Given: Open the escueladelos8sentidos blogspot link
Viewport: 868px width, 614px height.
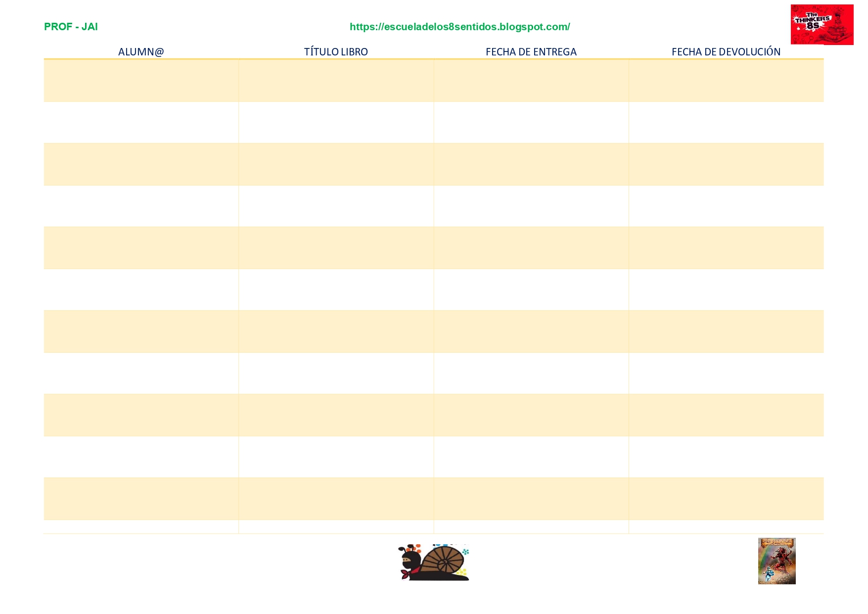Looking at the screenshot, I should pyautogui.click(x=459, y=27).
